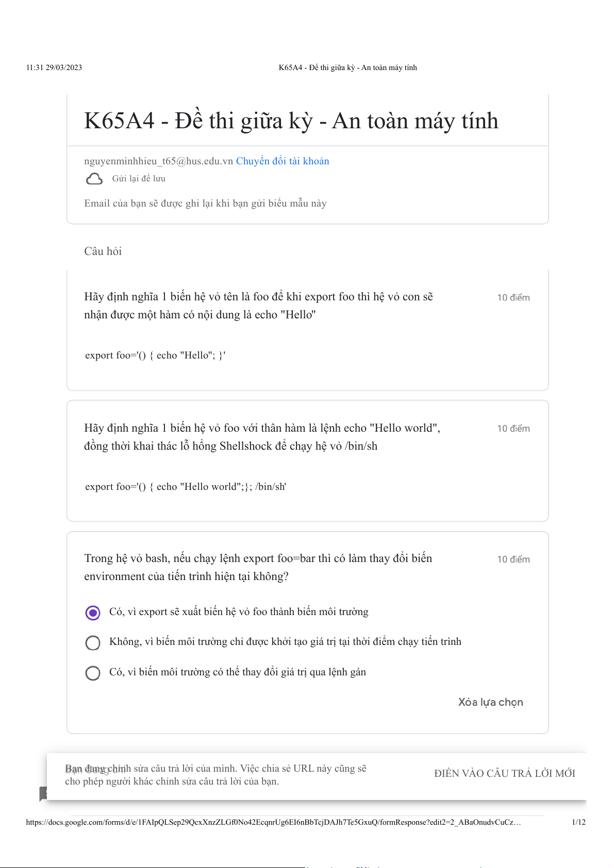Pick radio "Có, vì biến môi trường có thể thay đổi"
Image resolution: width=614 pixels, height=868 pixels.
click(x=93, y=673)
